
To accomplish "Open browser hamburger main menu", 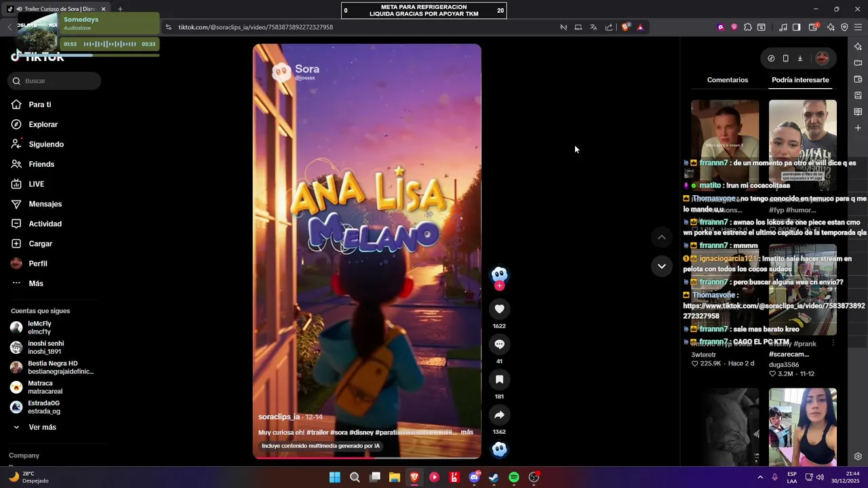I will (x=858, y=27).
